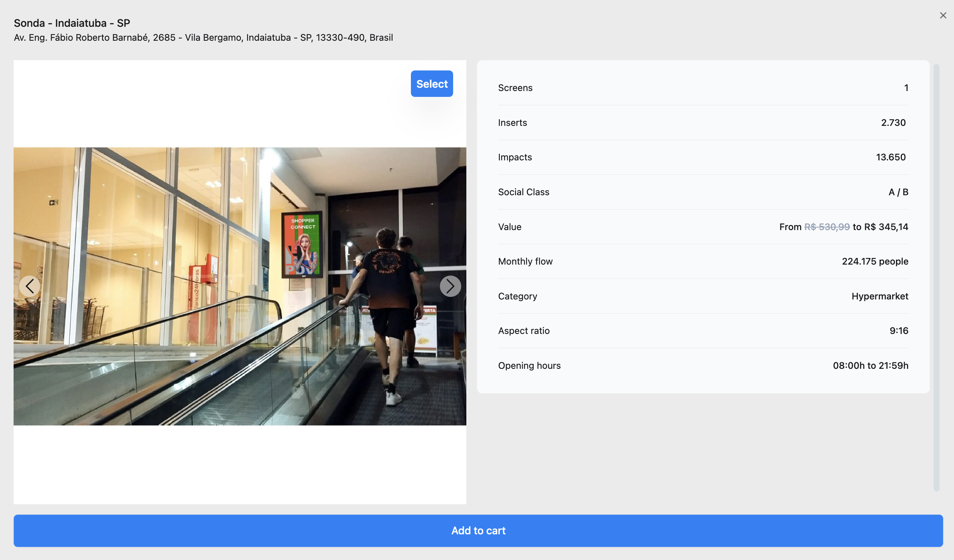Click the Opening hours 08:00h to 21:59h
This screenshot has height=560, width=954.
click(870, 366)
